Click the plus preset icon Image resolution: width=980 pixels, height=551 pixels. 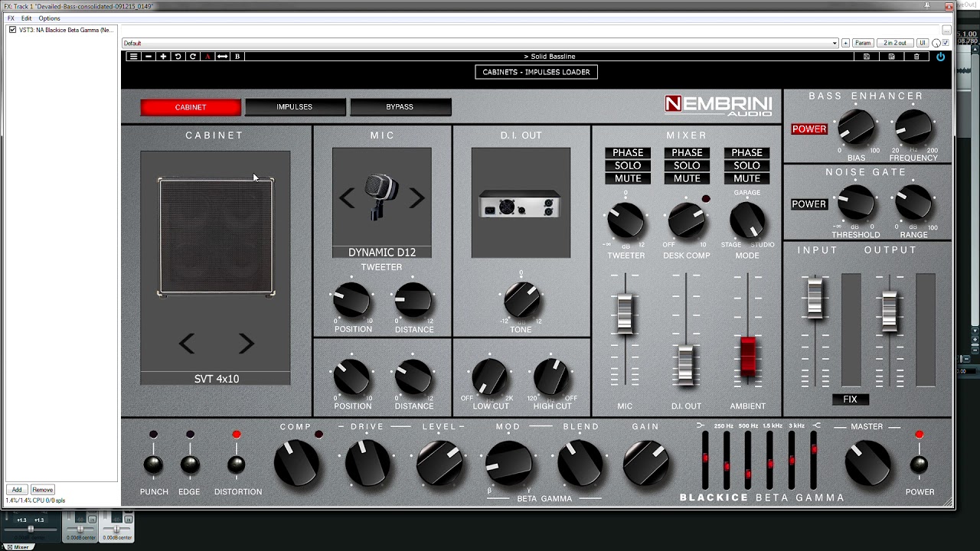point(163,57)
